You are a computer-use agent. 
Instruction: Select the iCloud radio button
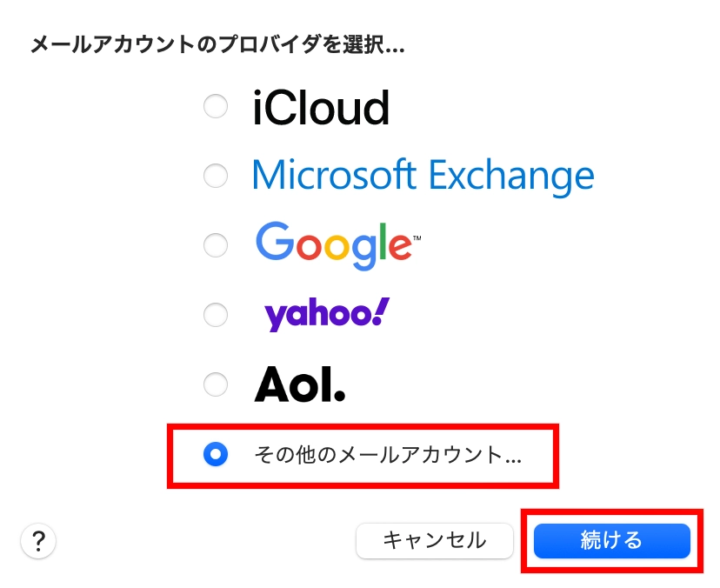215,107
